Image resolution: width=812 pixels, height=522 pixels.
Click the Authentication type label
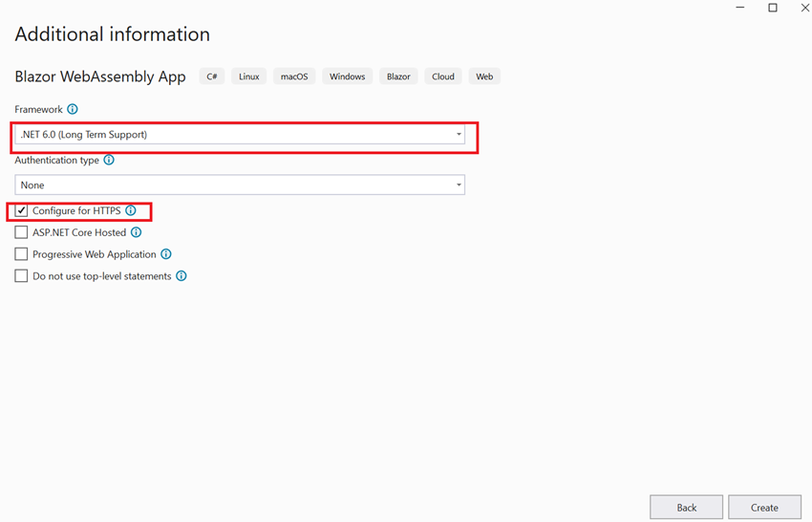[56, 161]
